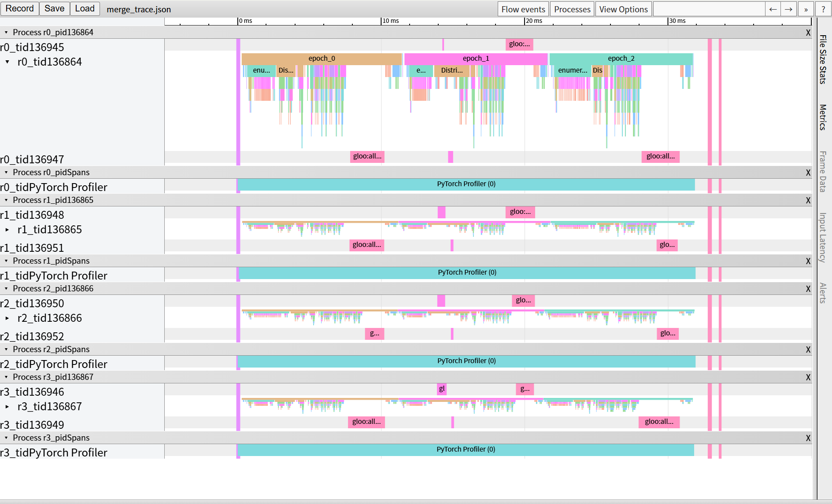This screenshot has height=504, width=832.
Task: Collapse Process r3_pidSpans section
Action: [6, 438]
